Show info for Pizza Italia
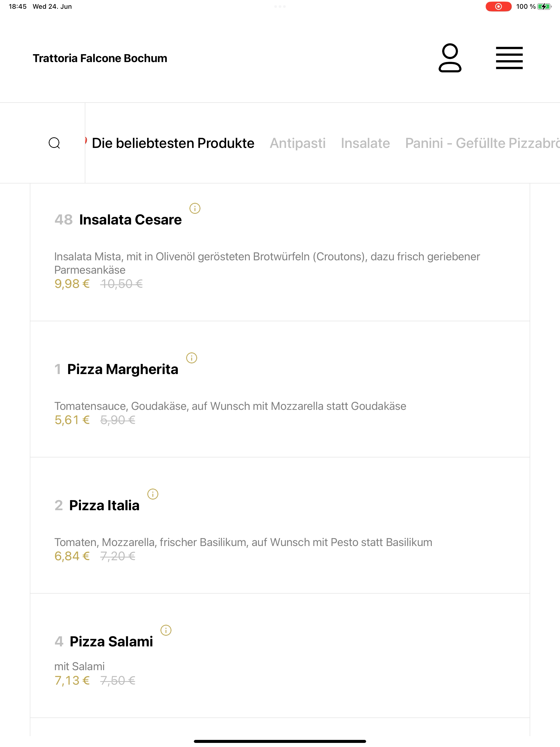Screen dimensions: 560x747 coord(153,494)
